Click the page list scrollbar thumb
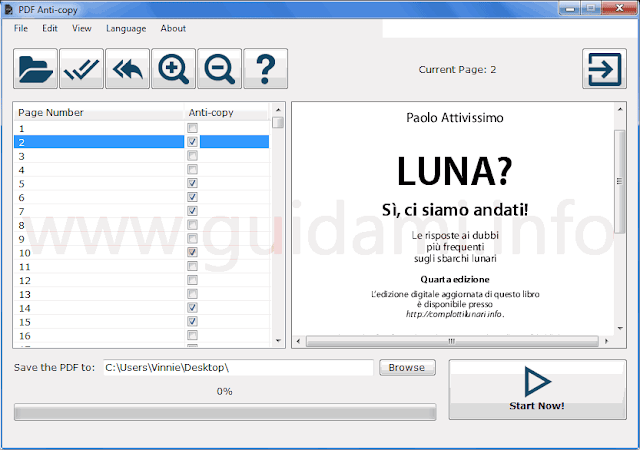This screenshot has height=450, width=640. [278, 123]
